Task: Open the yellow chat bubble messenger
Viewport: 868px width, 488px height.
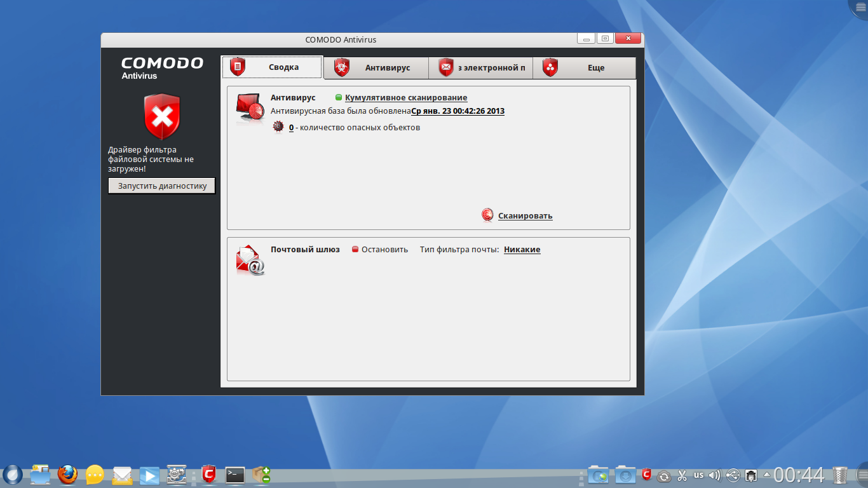Action: [x=95, y=474]
